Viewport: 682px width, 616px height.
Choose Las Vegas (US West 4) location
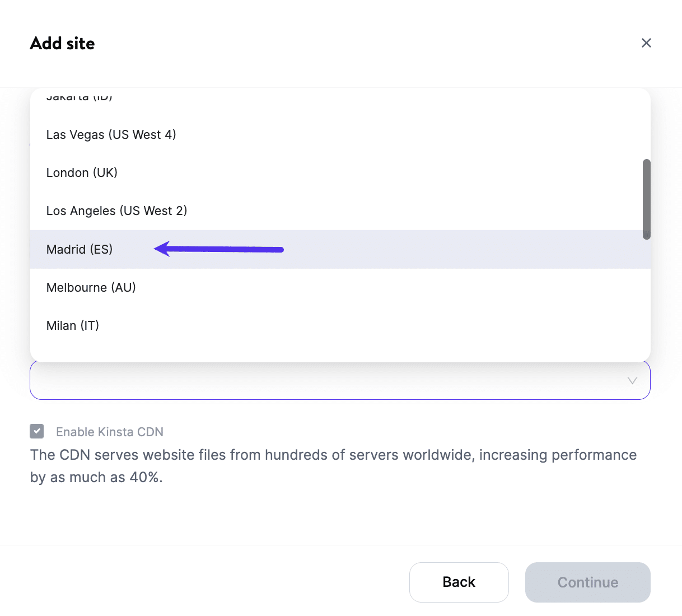tap(111, 134)
